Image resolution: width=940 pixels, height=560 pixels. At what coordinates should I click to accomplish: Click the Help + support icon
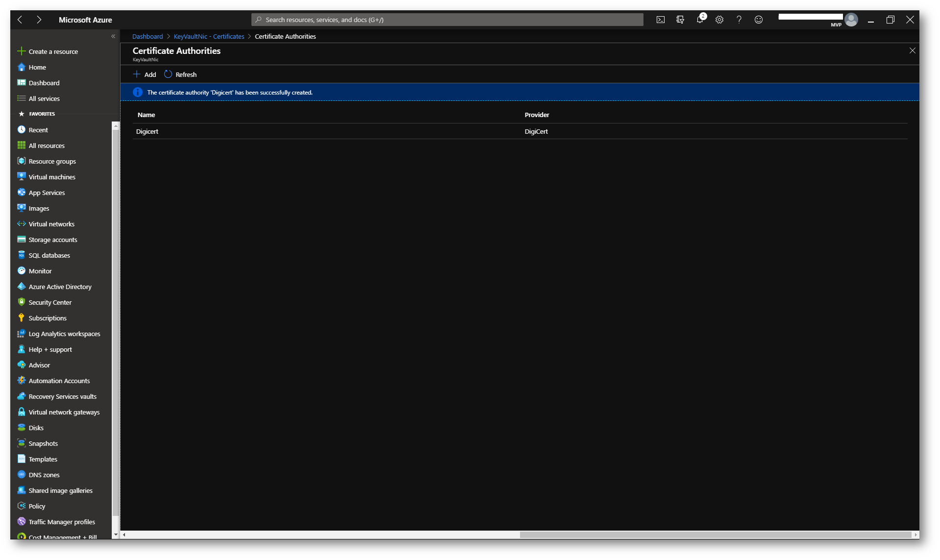click(22, 349)
